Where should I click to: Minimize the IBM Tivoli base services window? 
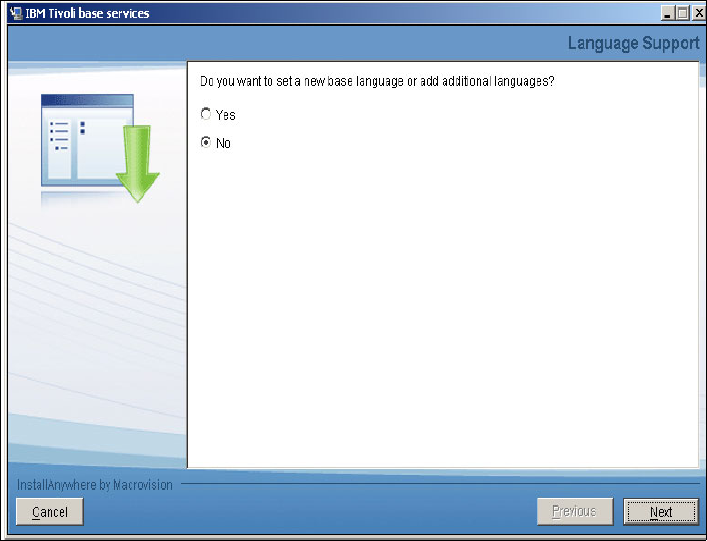667,14
